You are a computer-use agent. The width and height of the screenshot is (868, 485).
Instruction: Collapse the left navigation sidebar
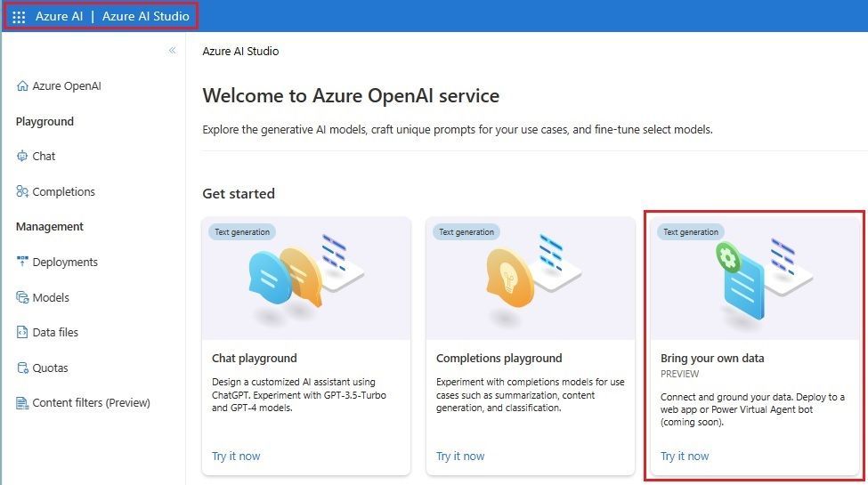[x=172, y=51]
